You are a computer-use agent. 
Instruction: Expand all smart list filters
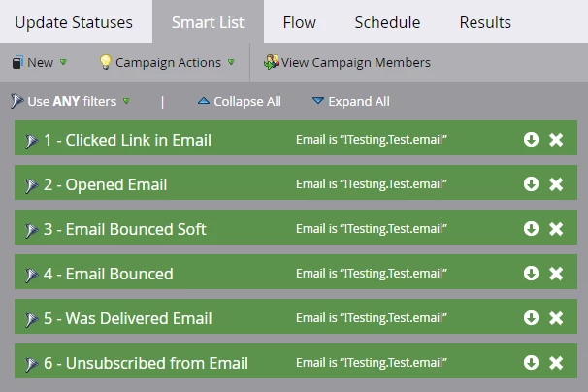[351, 101]
